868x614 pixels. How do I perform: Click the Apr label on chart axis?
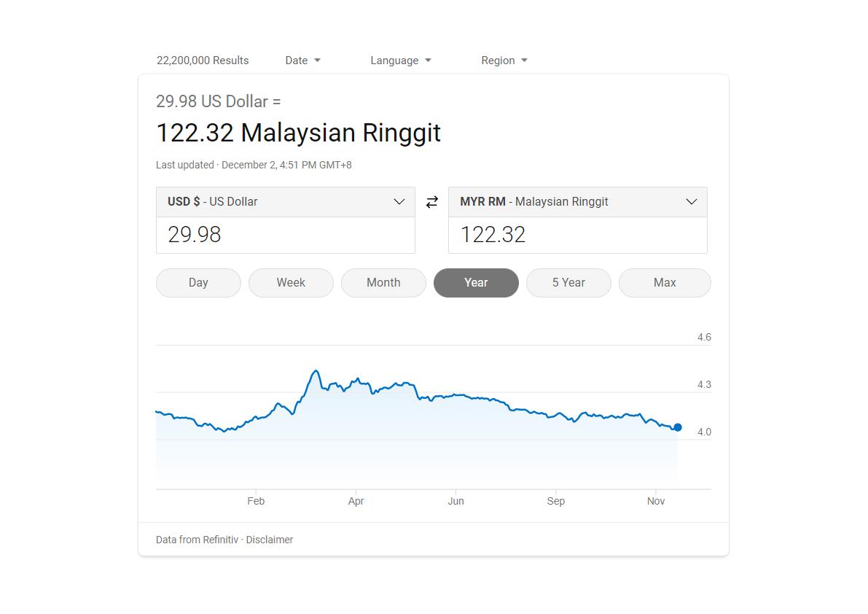[356, 501]
